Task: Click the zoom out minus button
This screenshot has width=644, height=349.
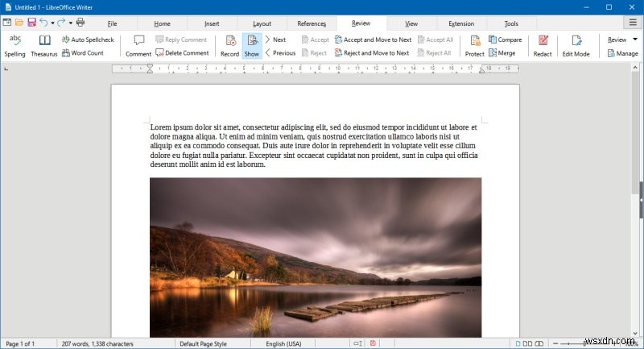Action: coord(555,343)
